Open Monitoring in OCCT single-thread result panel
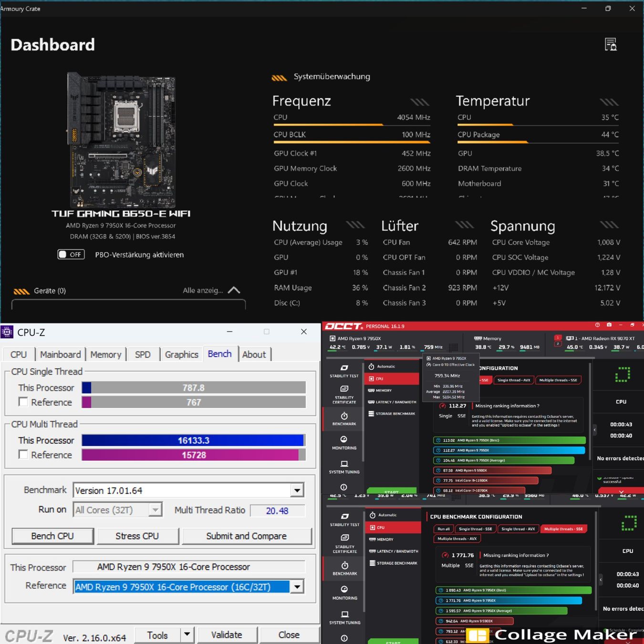 tap(344, 443)
